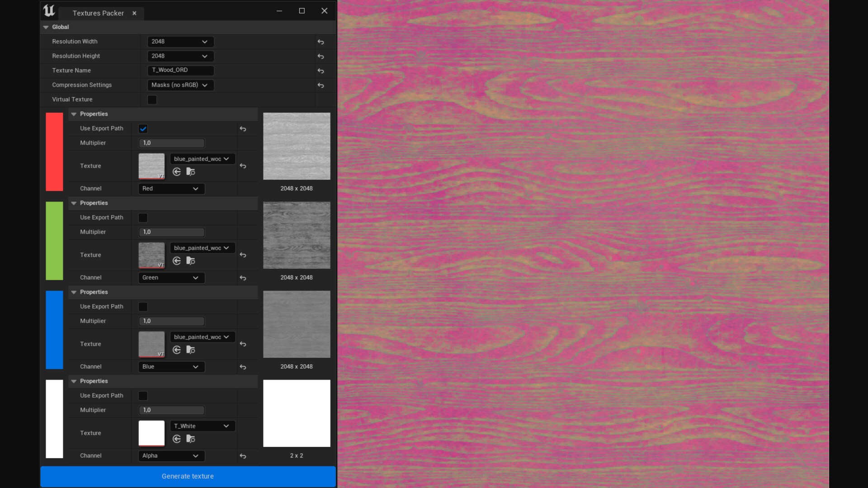Reset Texture Name to default value
Screen dimensions: 868x488
(x=321, y=71)
